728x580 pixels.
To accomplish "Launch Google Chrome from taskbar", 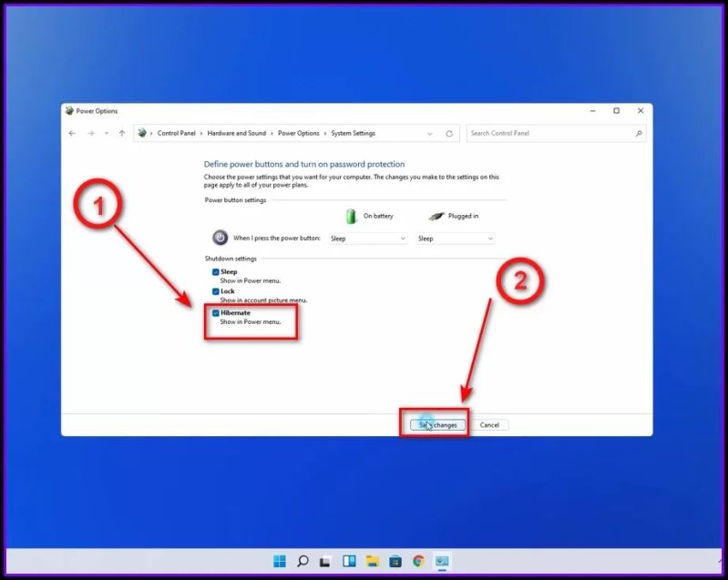I will (x=418, y=561).
